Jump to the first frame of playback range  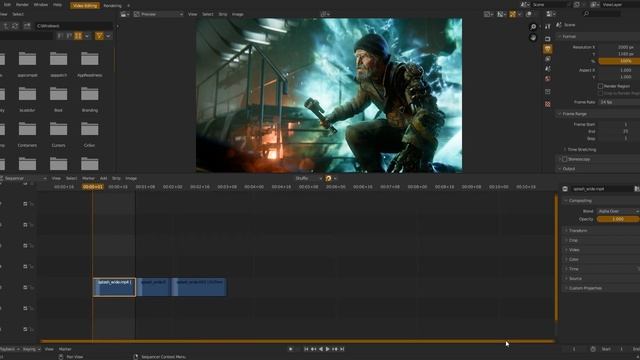tap(306, 349)
